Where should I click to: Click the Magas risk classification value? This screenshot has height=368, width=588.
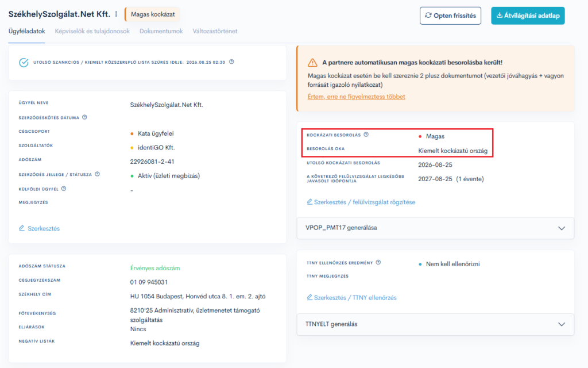(435, 136)
